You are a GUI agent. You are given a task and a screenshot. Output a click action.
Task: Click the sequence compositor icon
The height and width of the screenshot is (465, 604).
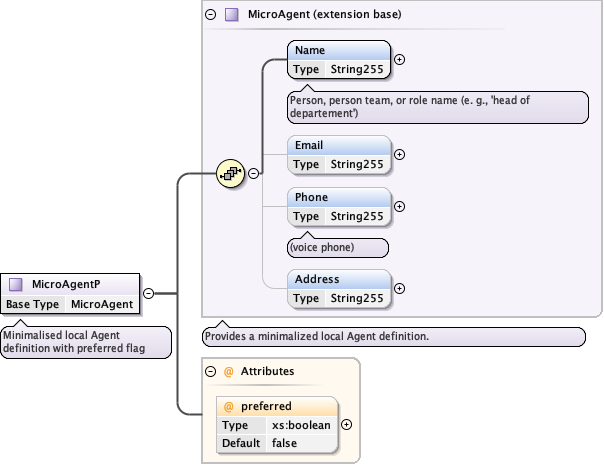click(x=231, y=173)
